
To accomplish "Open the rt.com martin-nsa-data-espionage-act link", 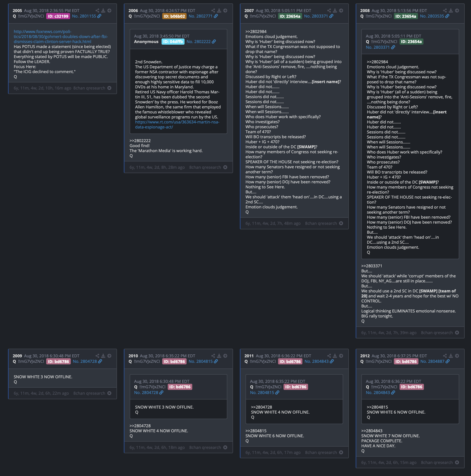I will 177,124.
